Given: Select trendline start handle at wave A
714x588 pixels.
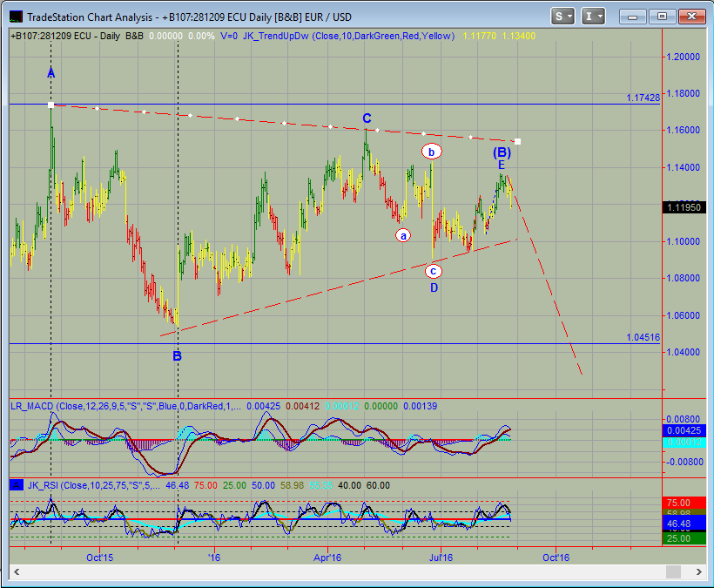Looking at the screenshot, I should [x=51, y=105].
